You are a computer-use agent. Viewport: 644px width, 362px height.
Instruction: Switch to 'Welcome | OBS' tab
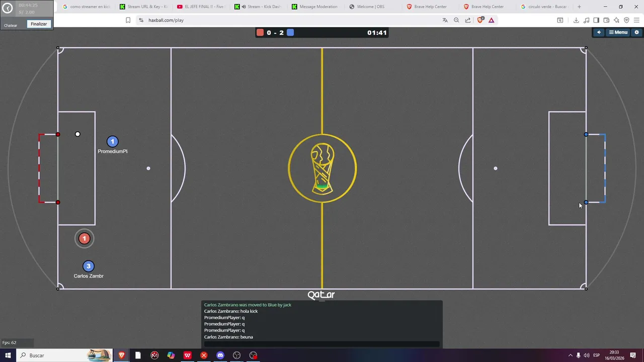[373, 7]
